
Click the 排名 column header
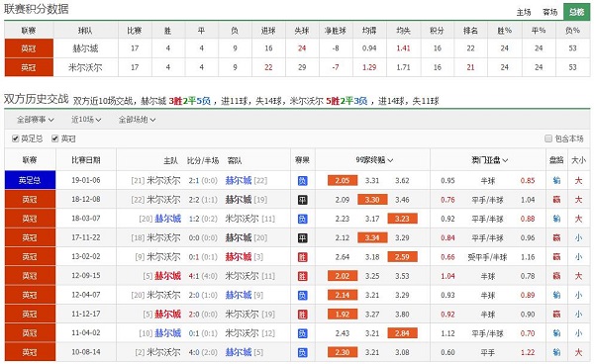click(470, 31)
